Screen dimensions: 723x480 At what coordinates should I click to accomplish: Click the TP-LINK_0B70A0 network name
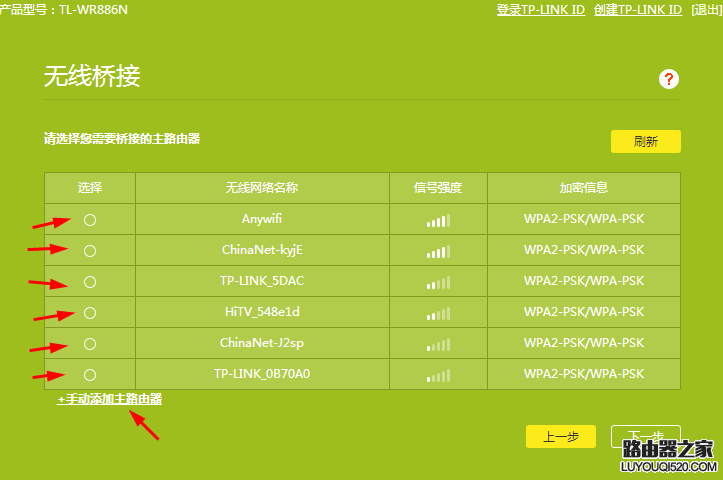pyautogui.click(x=262, y=373)
